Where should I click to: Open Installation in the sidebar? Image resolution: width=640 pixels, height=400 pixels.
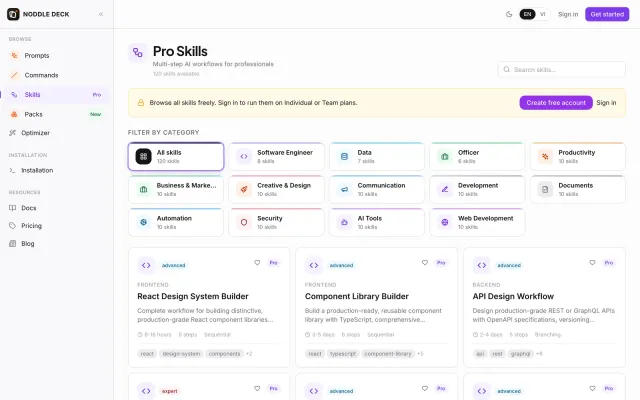56,170
